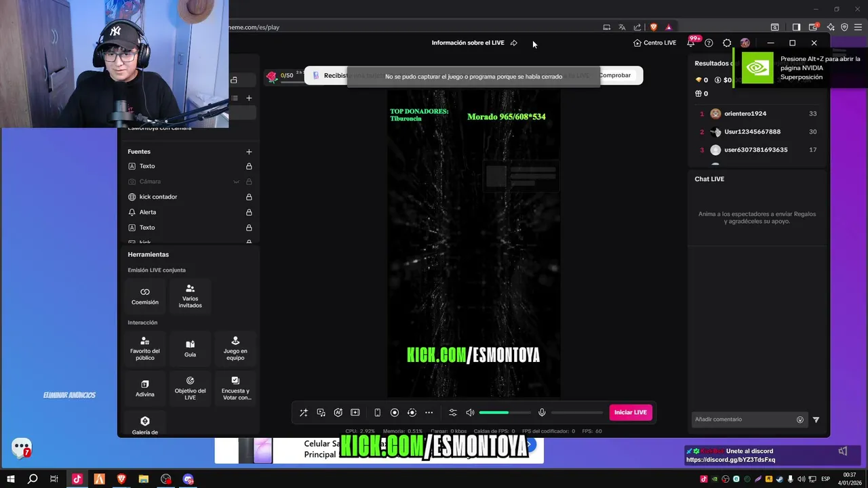The image size is (868, 488).
Task: Open Objetivo del LIVE tool
Action: (191, 388)
